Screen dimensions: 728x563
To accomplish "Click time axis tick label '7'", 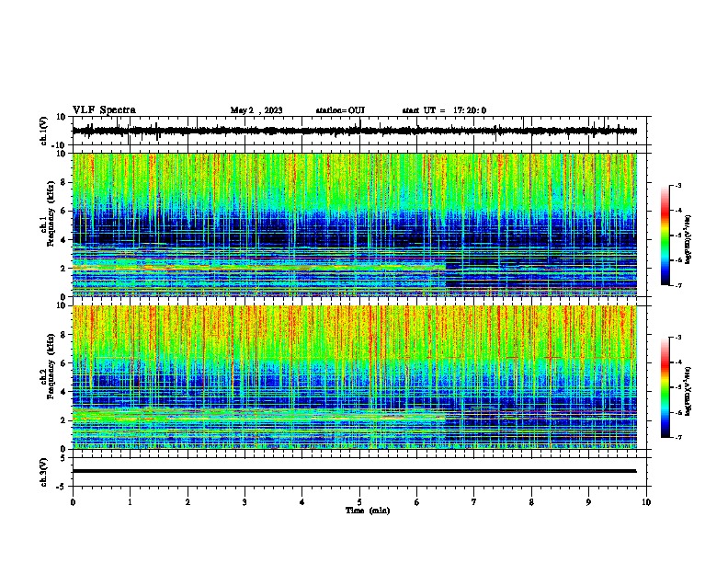I will pyautogui.click(x=474, y=502).
